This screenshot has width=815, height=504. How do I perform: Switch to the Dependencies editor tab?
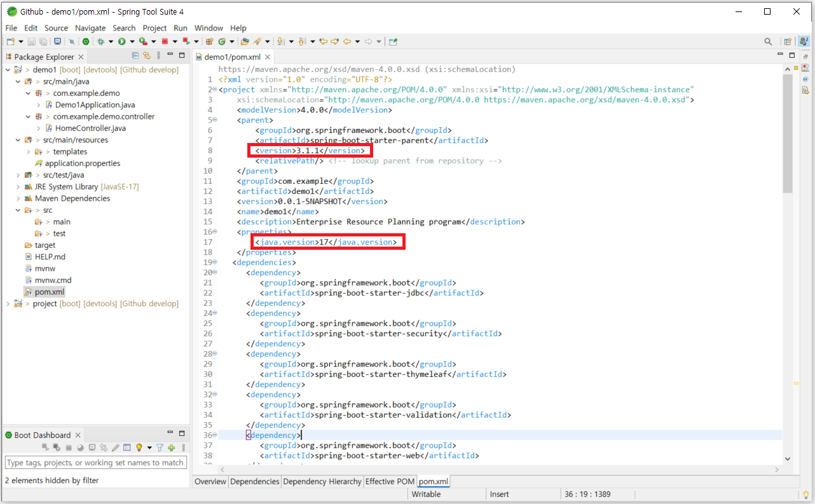point(254,482)
